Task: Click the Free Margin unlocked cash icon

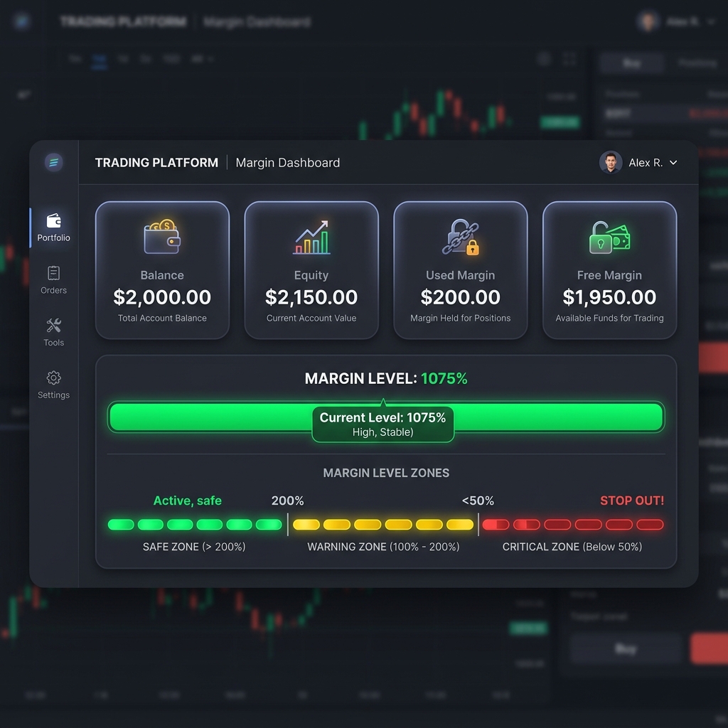Action: (609, 237)
